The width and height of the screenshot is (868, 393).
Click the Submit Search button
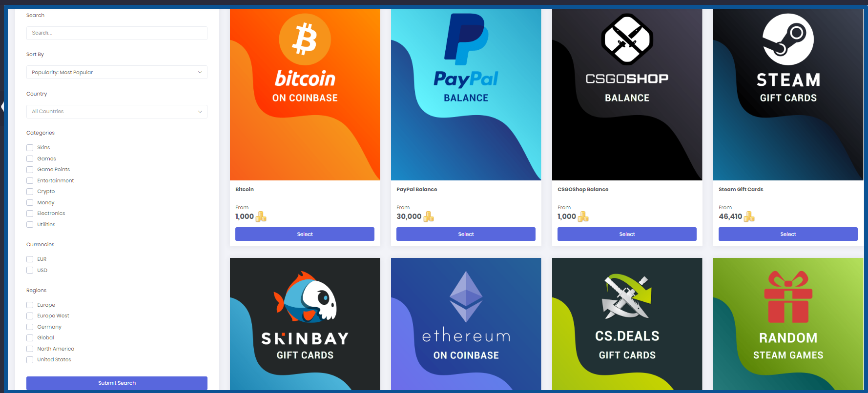tap(117, 383)
